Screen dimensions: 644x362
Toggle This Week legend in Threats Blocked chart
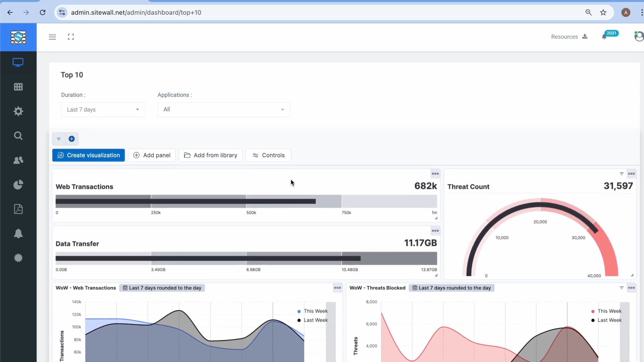click(x=606, y=311)
